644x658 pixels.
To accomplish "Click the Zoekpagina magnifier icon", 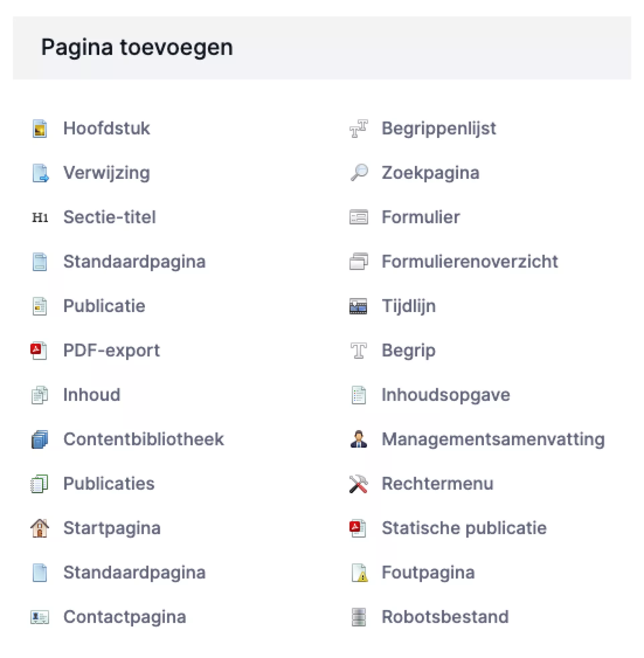I will (359, 172).
